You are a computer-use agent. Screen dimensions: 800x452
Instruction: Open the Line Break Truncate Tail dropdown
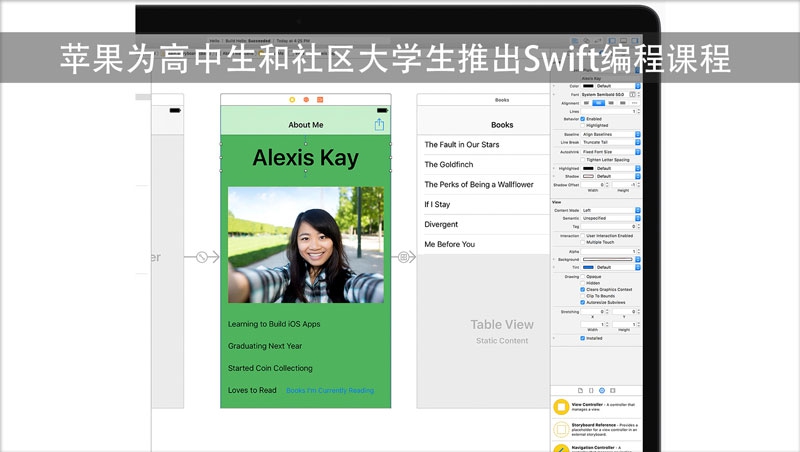tap(611, 142)
